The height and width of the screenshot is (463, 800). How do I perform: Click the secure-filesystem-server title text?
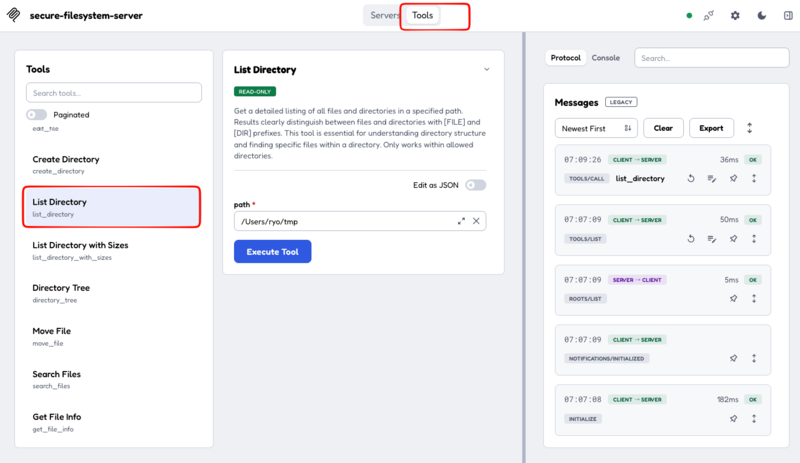[x=86, y=15]
